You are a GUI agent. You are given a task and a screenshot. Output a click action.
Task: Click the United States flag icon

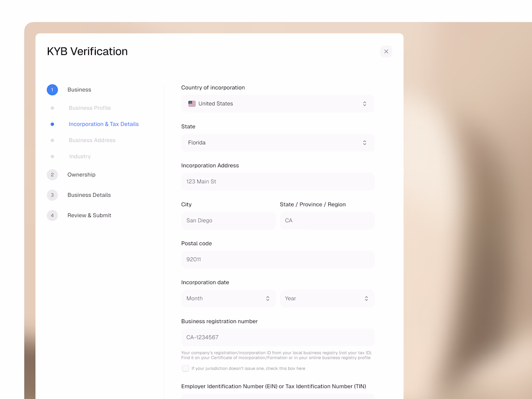tap(192, 103)
